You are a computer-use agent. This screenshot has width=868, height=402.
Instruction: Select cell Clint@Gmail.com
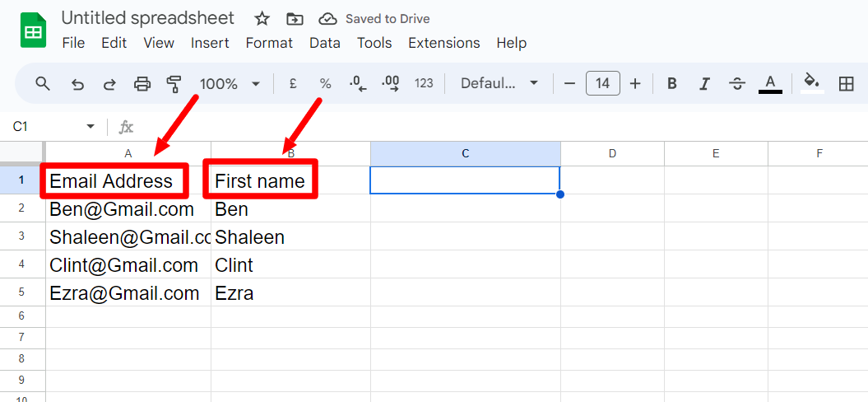128,264
